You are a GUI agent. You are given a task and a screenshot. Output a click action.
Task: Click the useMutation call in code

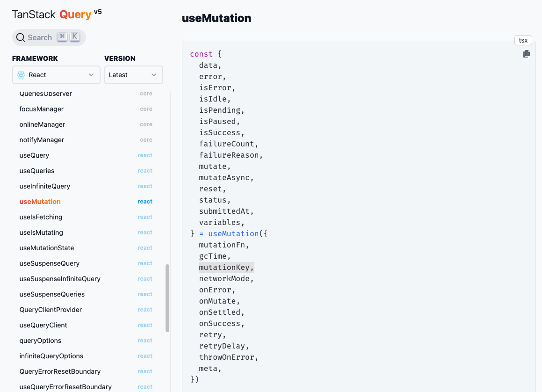pos(233,234)
